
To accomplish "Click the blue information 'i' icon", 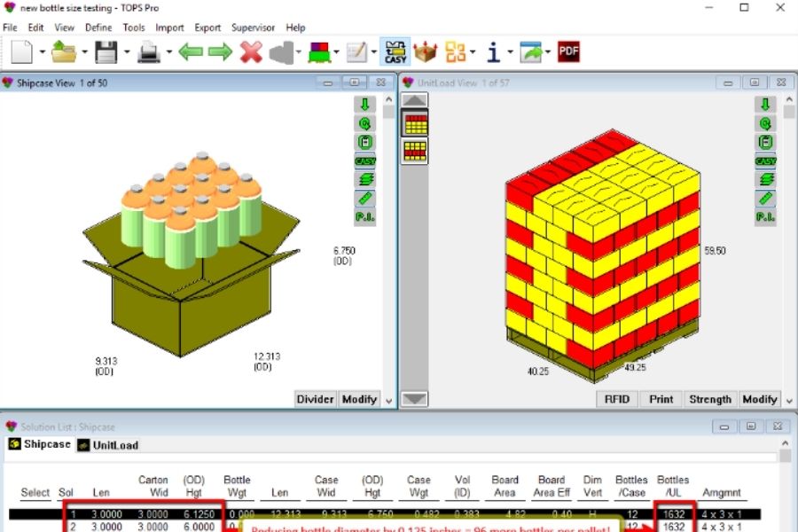I will click(493, 52).
